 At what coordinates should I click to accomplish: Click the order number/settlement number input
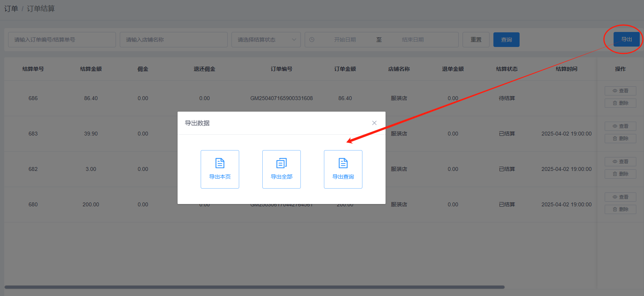click(62, 40)
